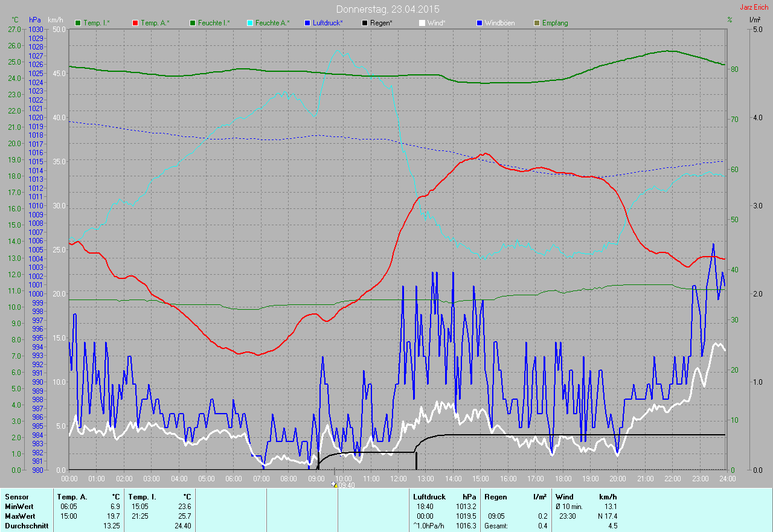
Task: Click the "Gesamt:" rain total label
Action: pos(496,525)
